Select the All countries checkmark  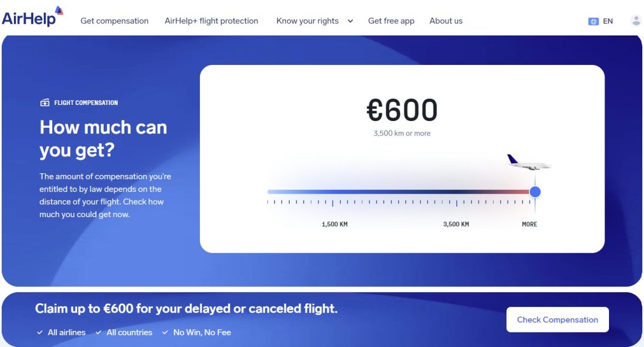(99, 332)
